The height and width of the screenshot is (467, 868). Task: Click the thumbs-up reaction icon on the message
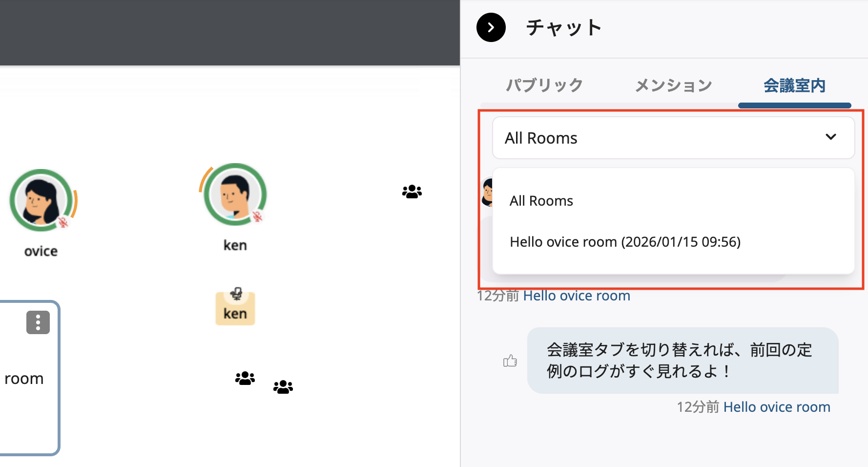(x=510, y=360)
